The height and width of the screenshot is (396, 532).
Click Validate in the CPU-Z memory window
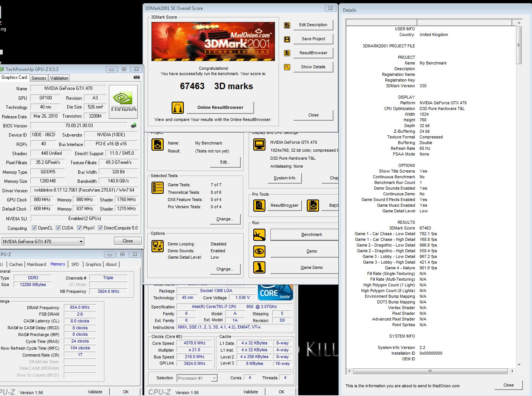click(x=95, y=392)
